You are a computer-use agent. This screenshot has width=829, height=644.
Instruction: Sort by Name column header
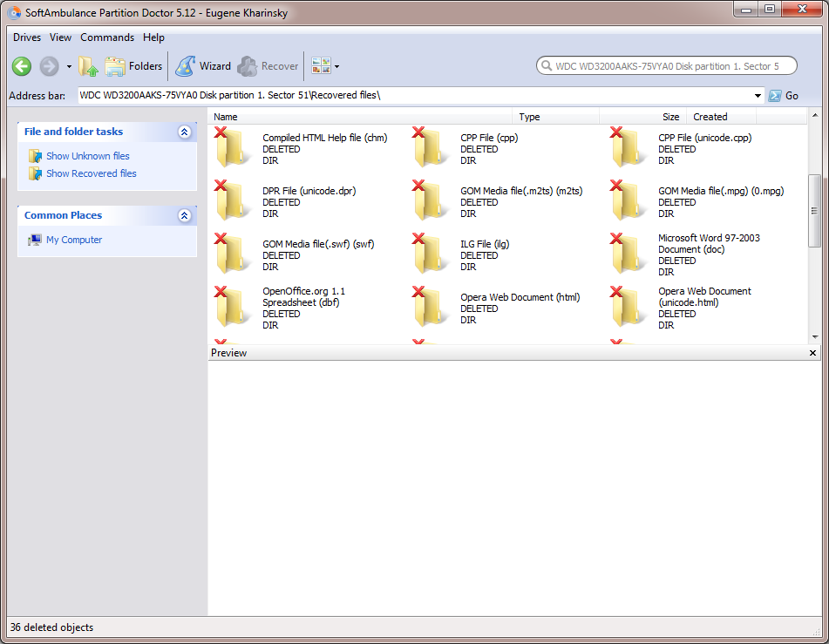click(x=361, y=117)
